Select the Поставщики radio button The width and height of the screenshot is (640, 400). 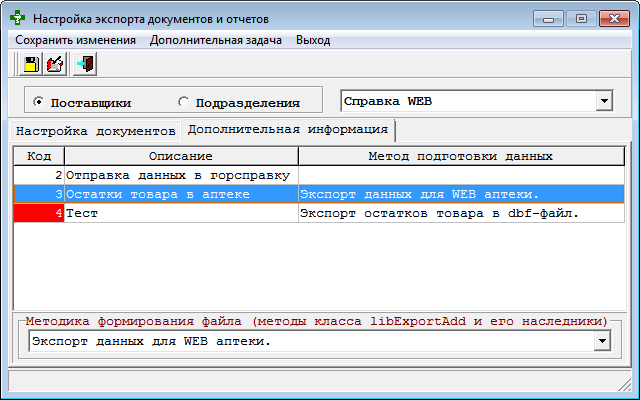(39, 101)
